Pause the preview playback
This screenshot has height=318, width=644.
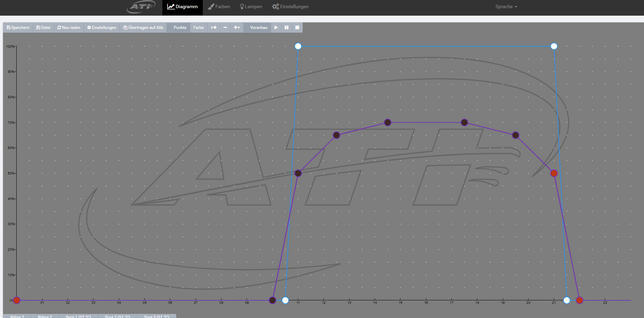coord(286,28)
